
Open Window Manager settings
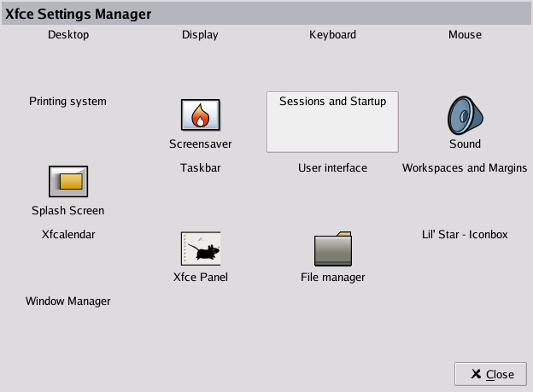[68, 301]
